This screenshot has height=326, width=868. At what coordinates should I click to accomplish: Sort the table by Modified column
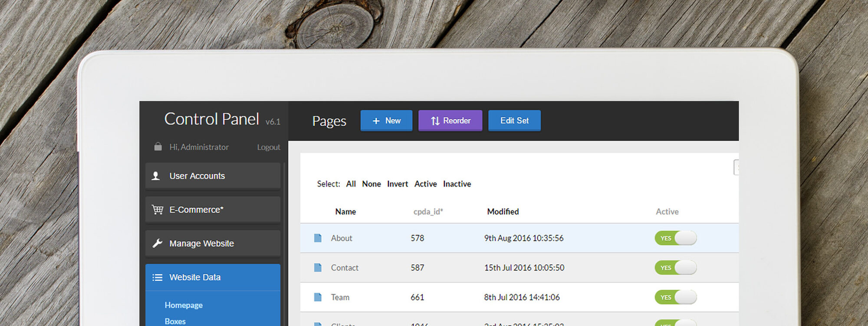(x=503, y=212)
